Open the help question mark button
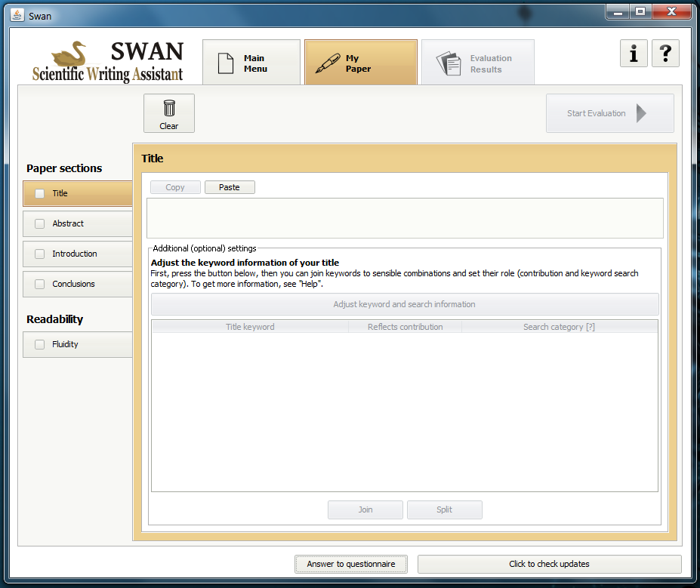The image size is (700, 588). [x=665, y=54]
